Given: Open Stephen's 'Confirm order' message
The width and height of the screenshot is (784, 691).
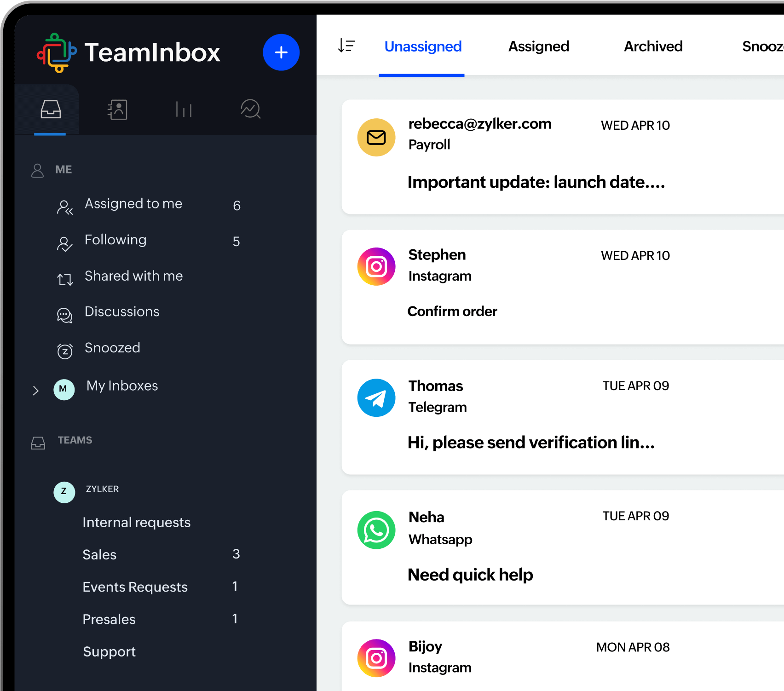Looking at the screenshot, I should coord(452,311).
